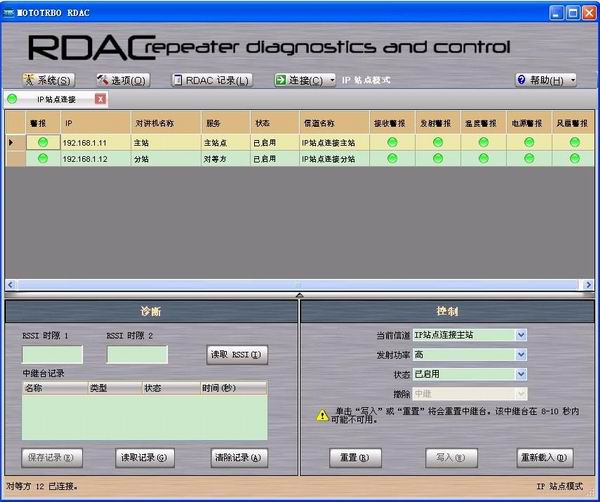Click the 风扇警报 indicator for 192.168.1.12
Viewport: 600px width, 502px height.
574,158
